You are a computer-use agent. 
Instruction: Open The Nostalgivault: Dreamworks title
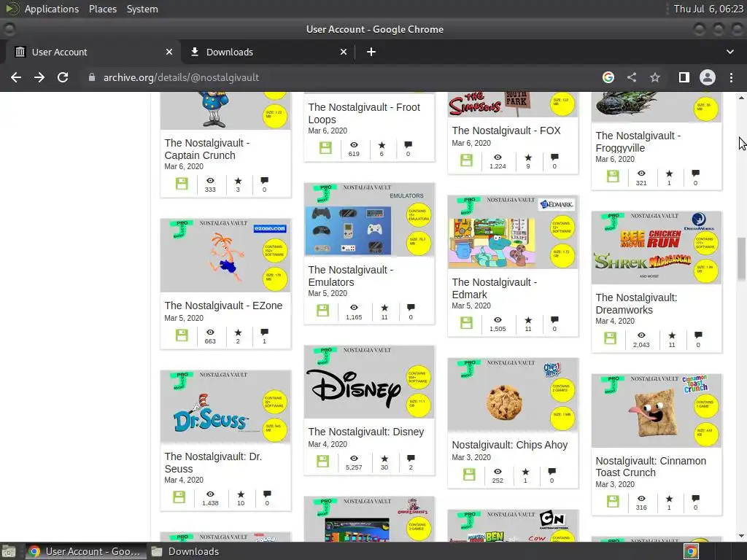tap(636, 303)
